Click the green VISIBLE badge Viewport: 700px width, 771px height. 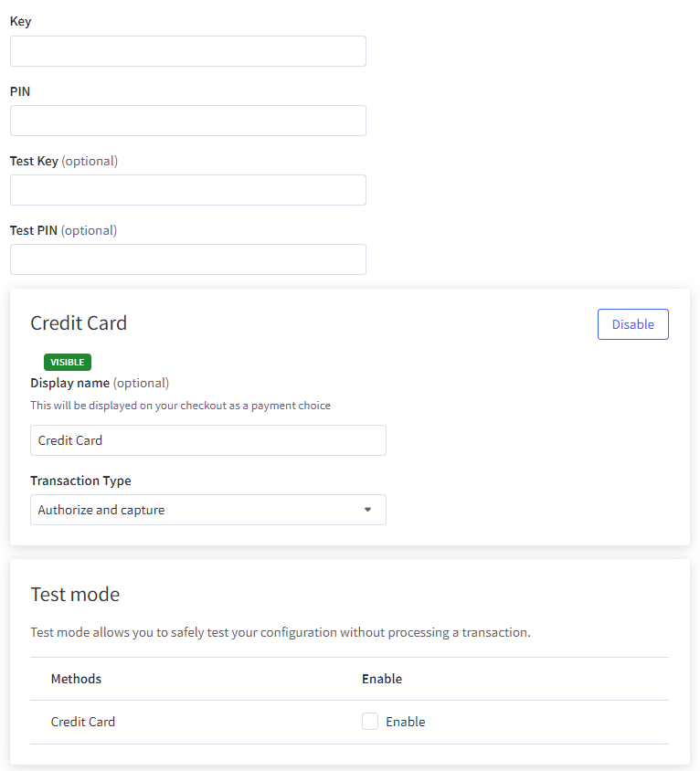[x=67, y=362]
